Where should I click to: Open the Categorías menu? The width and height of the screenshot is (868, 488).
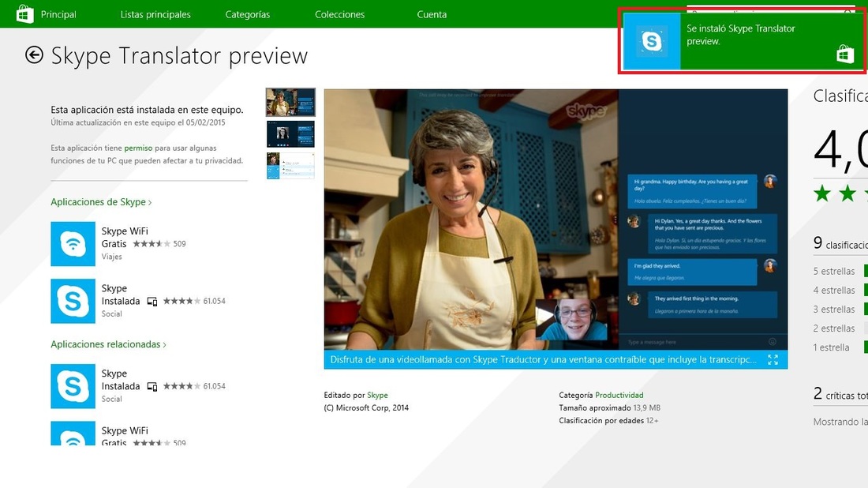tap(248, 14)
